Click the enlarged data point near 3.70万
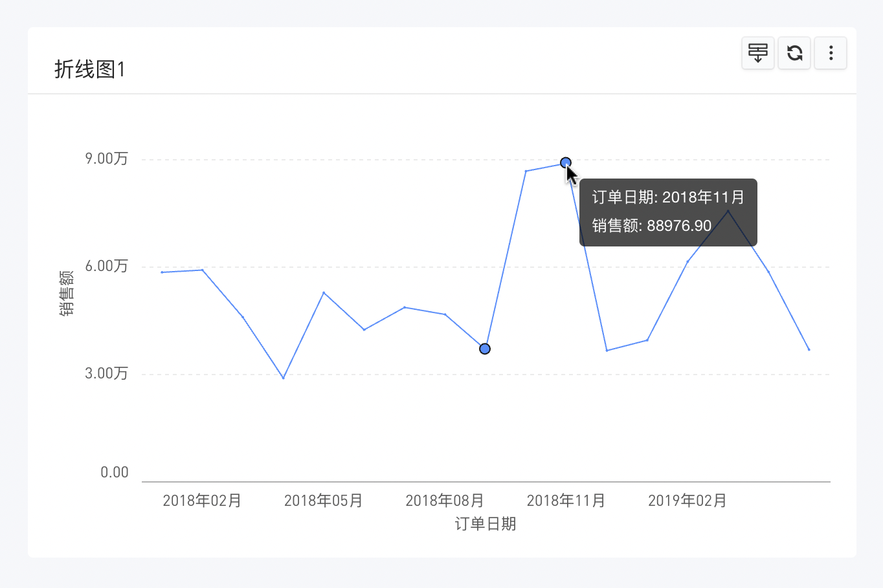Screen dimensions: 883x588 pos(485,349)
